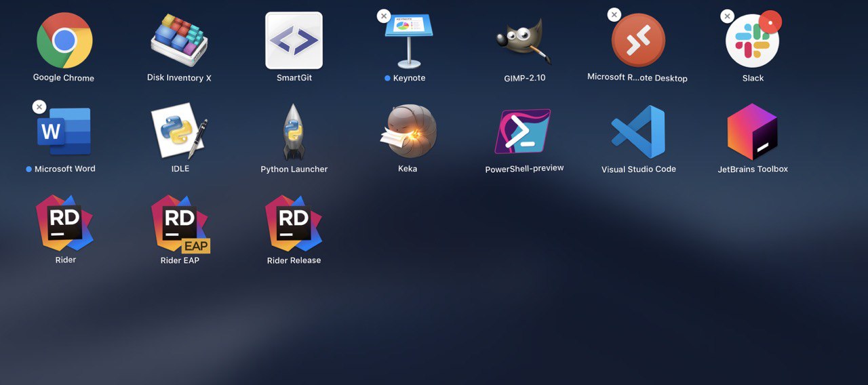Screen dimensions: 868x385
Task: Delete Slack using its X badge
Action: point(727,16)
